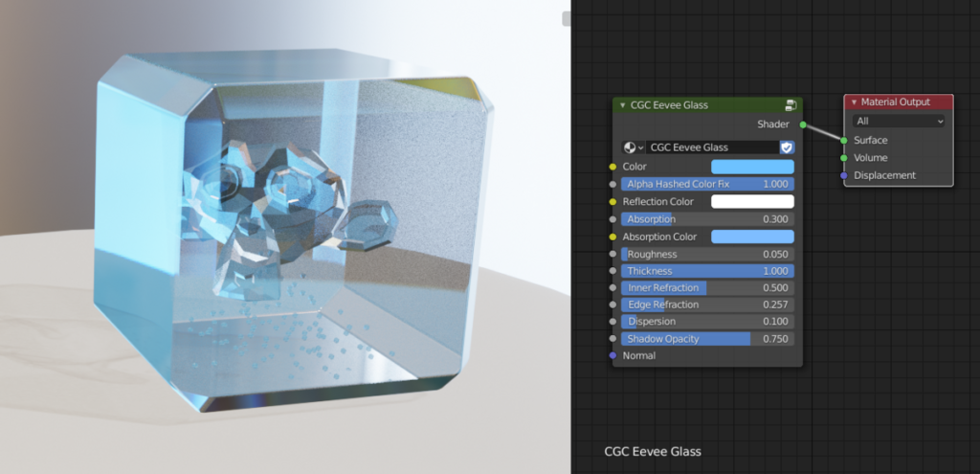Click the Roughness slider field
Viewport: 980px width, 474px height.
pyautogui.click(x=707, y=255)
